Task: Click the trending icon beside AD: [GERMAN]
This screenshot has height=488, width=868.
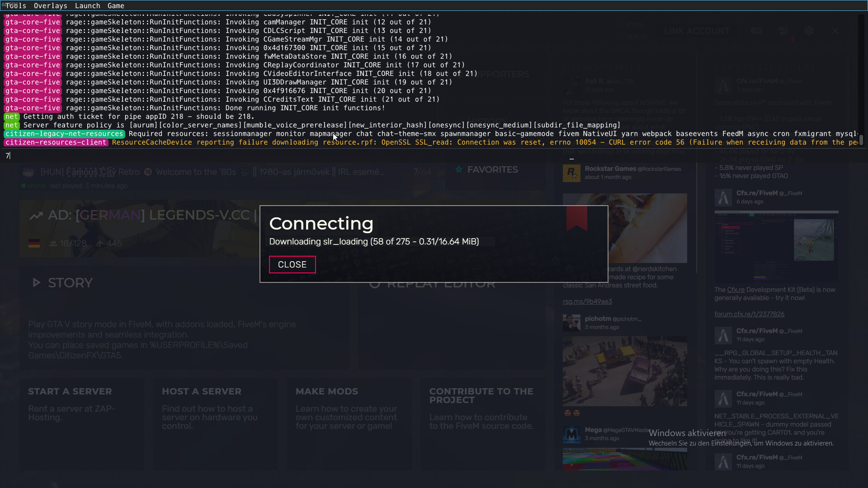Action: (36, 216)
